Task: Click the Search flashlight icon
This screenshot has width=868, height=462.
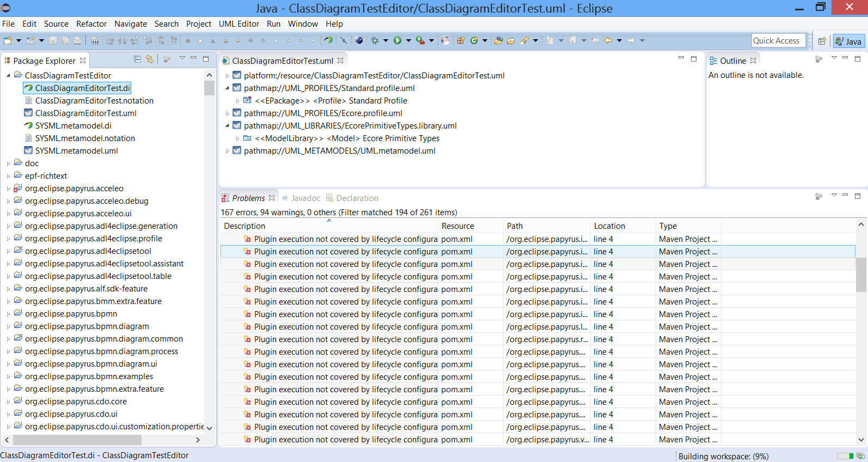Action: point(524,40)
